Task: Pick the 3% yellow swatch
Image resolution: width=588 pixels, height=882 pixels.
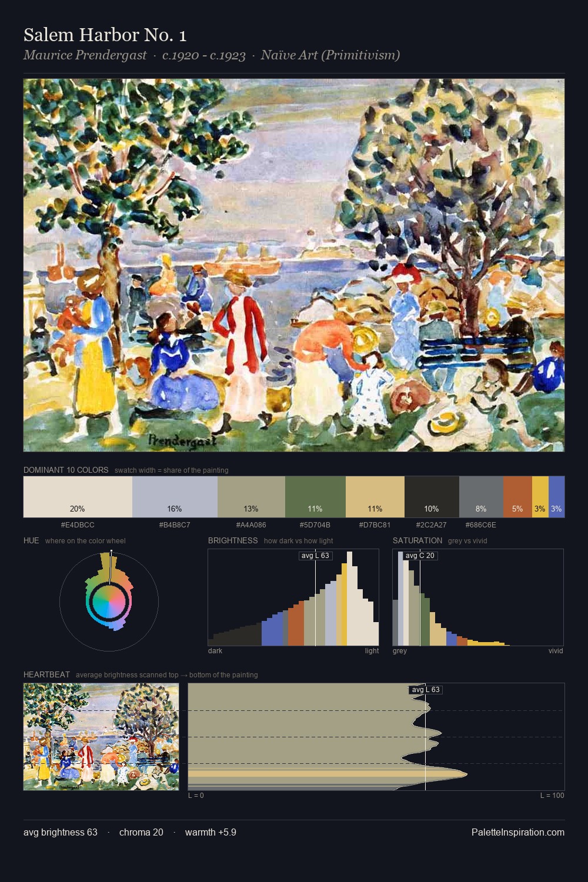Action: pos(540,497)
